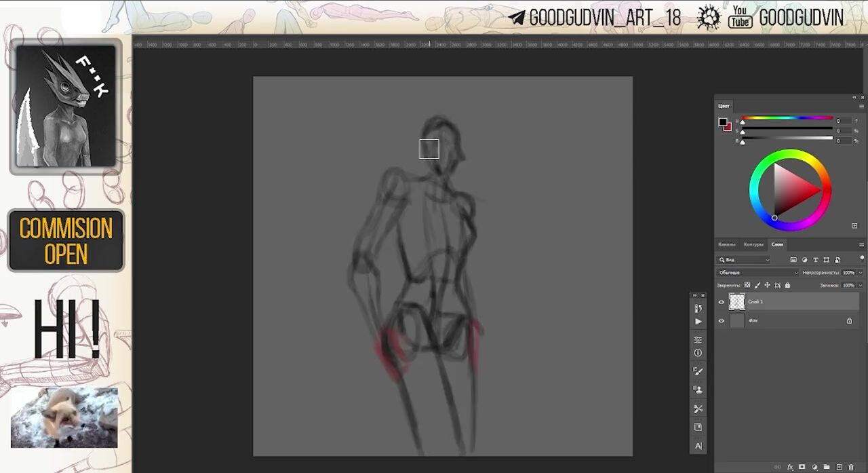Switch to the Контуры tab
The width and height of the screenshot is (868, 473).
point(753,244)
